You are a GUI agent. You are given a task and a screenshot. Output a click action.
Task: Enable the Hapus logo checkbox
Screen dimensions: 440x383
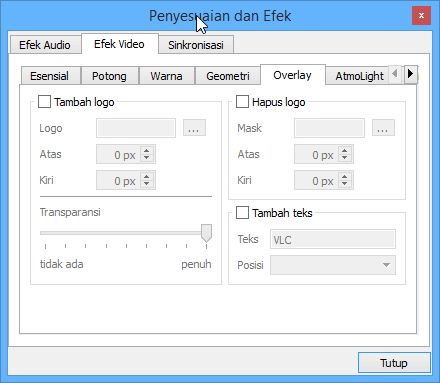click(242, 102)
